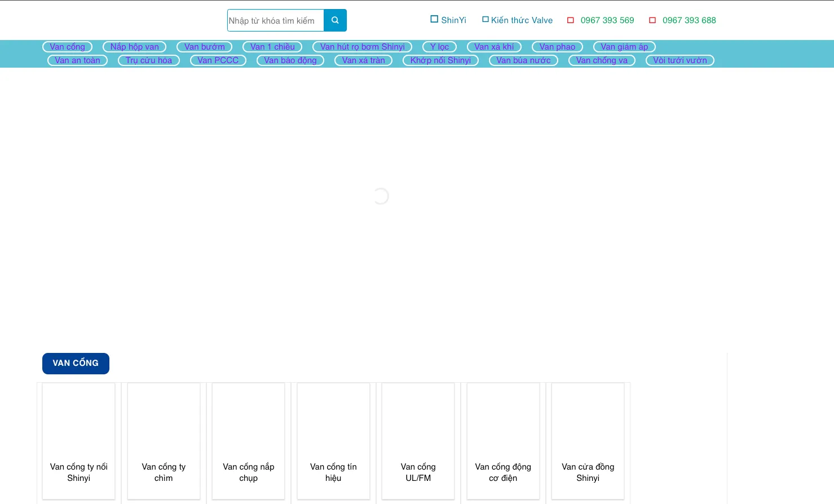Open the Van cổng UL/FM product card
The width and height of the screenshot is (834, 504).
[x=418, y=441]
